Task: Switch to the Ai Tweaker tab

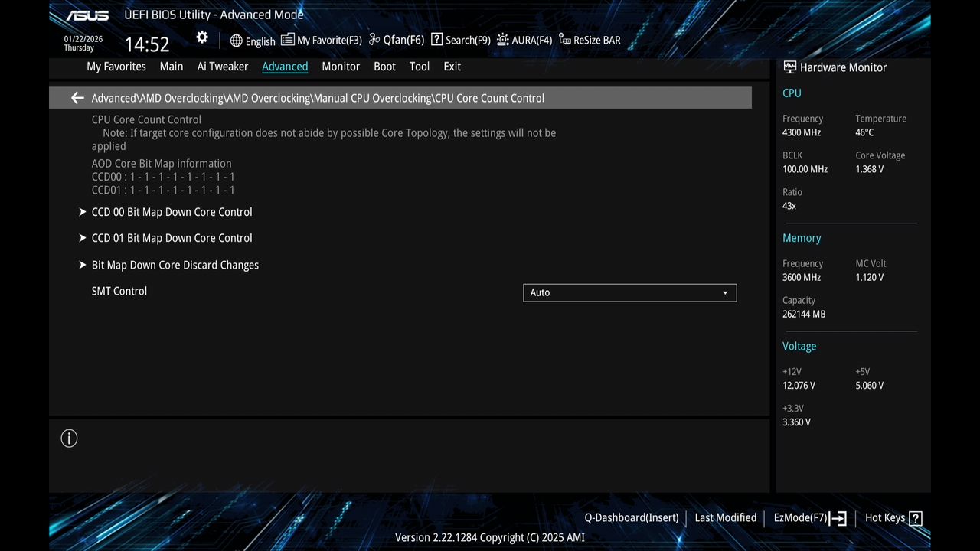Action: click(222, 67)
